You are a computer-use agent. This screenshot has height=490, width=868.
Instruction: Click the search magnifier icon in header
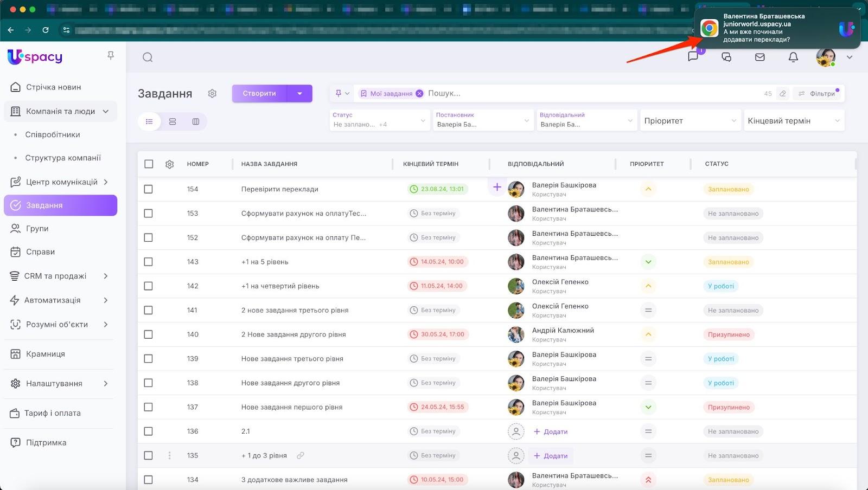click(148, 57)
